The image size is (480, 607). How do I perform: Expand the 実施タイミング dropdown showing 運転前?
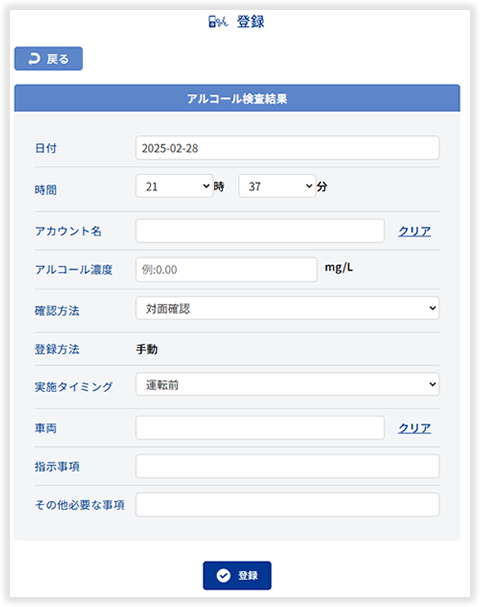click(x=287, y=384)
